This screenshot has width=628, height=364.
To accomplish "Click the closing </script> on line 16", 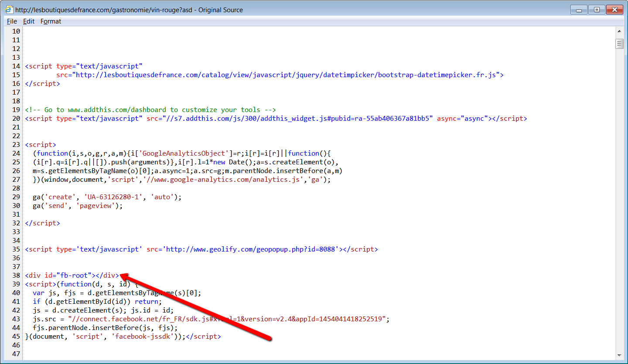I will [x=42, y=84].
